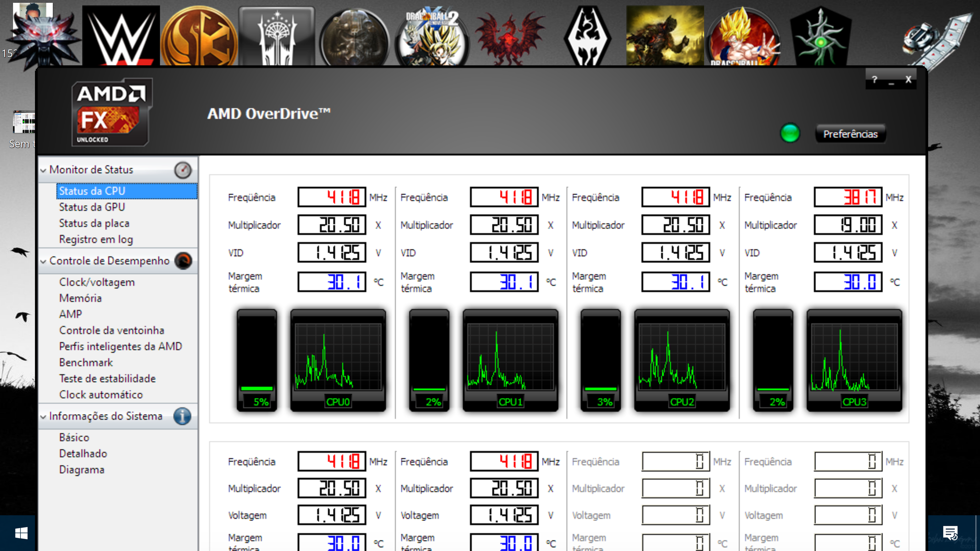Open Registro em log page
This screenshot has height=551, width=980.
[96, 239]
